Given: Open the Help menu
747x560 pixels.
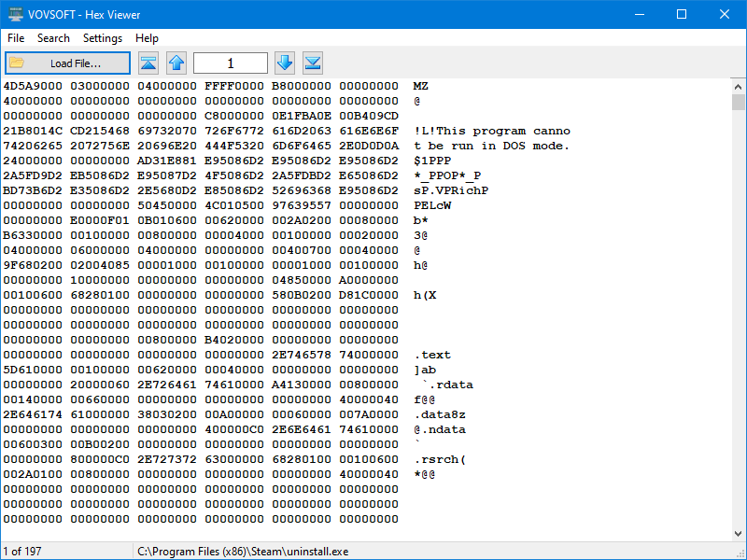Looking at the screenshot, I should (147, 38).
